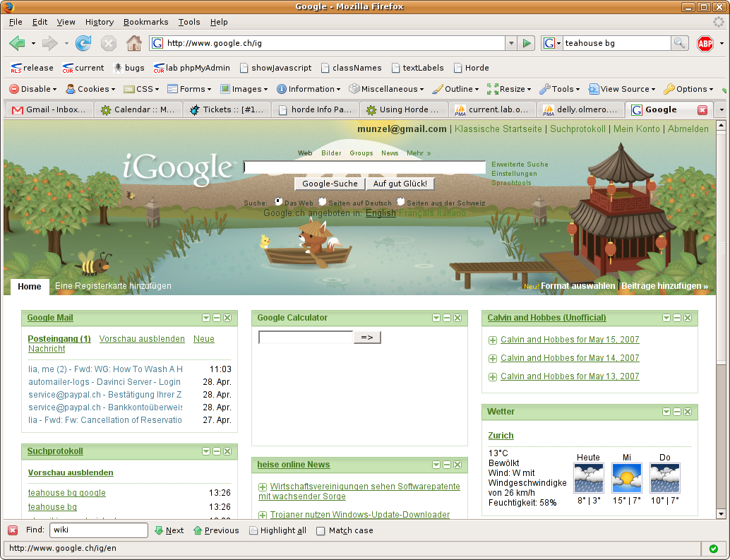Open the Erweiterte Suche link
Viewport: 730px width, 560px height.
pos(520,164)
